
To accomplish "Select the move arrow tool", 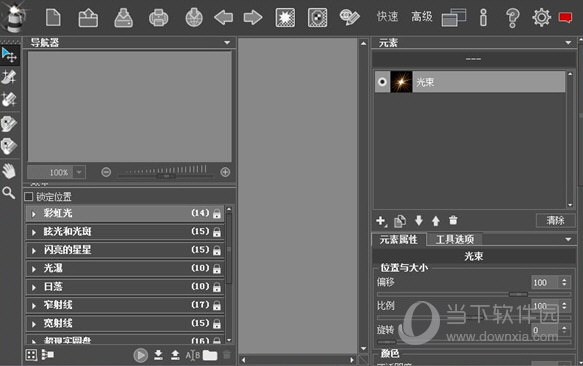I will [9, 55].
